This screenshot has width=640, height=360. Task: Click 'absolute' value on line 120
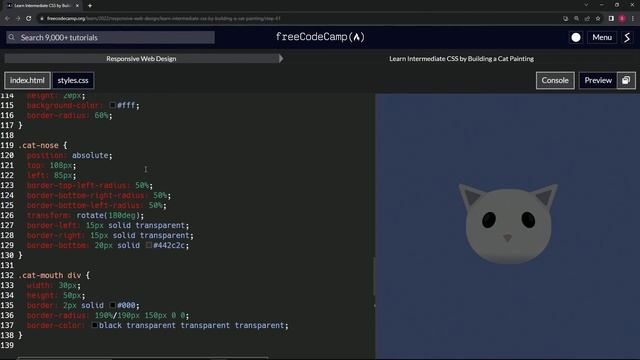pyautogui.click(x=90, y=156)
